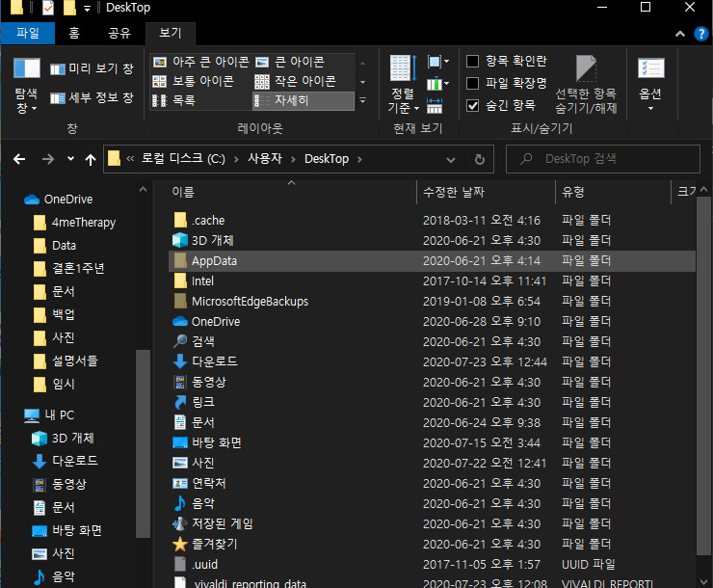
Task: Switch to the 공유 ribbon tab
Action: coord(119,33)
